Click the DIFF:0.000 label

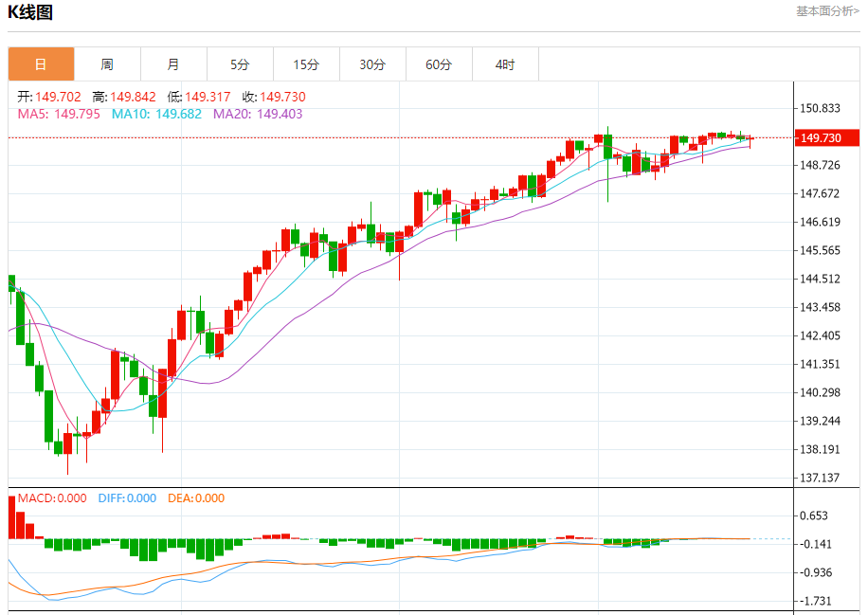[127, 498]
